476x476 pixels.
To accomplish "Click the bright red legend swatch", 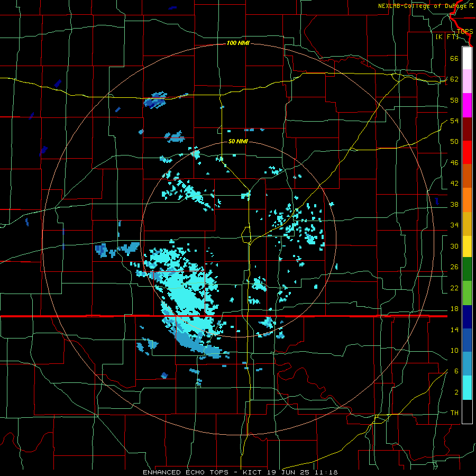I will pyautogui.click(x=467, y=152).
